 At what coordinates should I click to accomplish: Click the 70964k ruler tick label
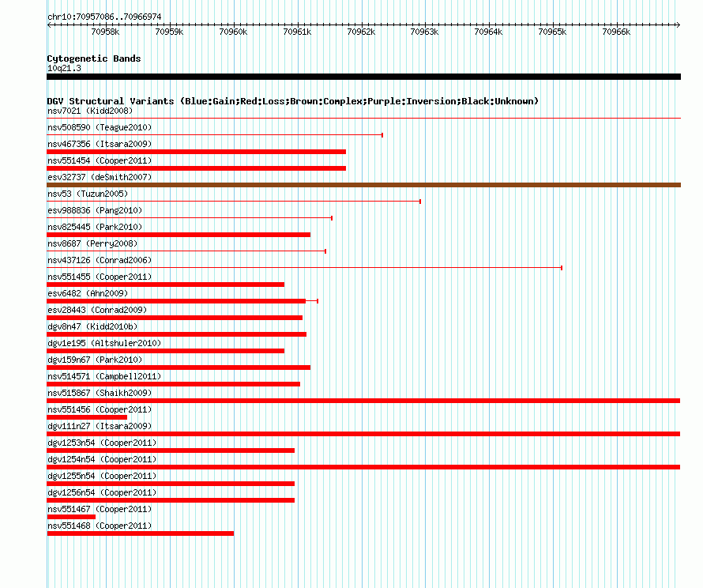[x=489, y=32]
